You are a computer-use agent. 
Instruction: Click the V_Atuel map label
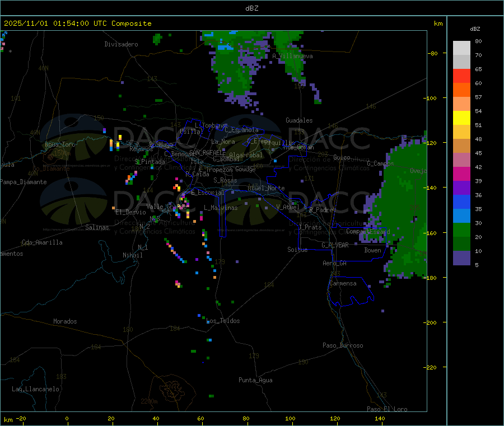[288, 207]
